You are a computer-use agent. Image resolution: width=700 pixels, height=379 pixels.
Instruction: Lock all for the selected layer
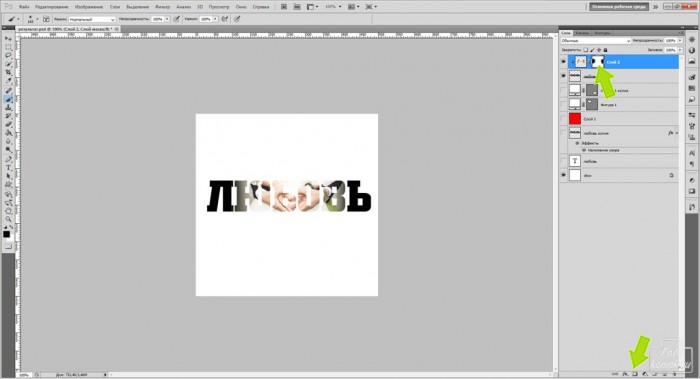pos(605,50)
